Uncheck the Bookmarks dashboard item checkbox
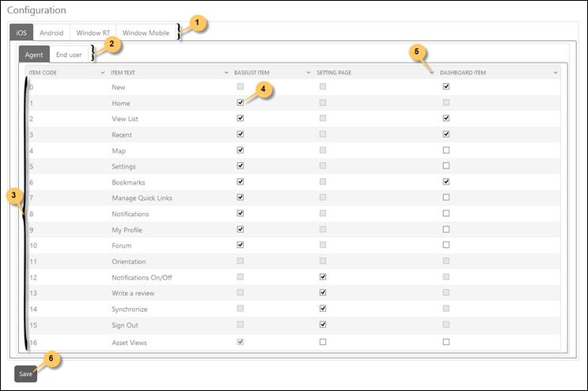 pos(446,182)
